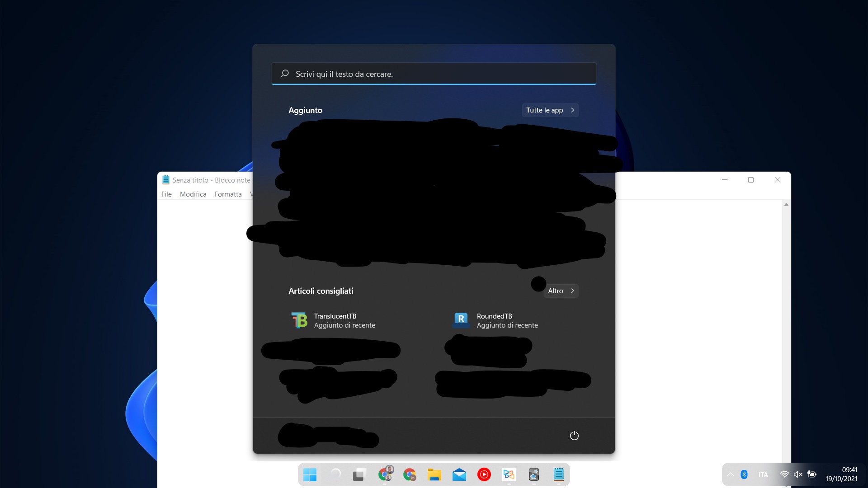Open Notepad from the taskbar
868x488 pixels.
pyautogui.click(x=559, y=474)
